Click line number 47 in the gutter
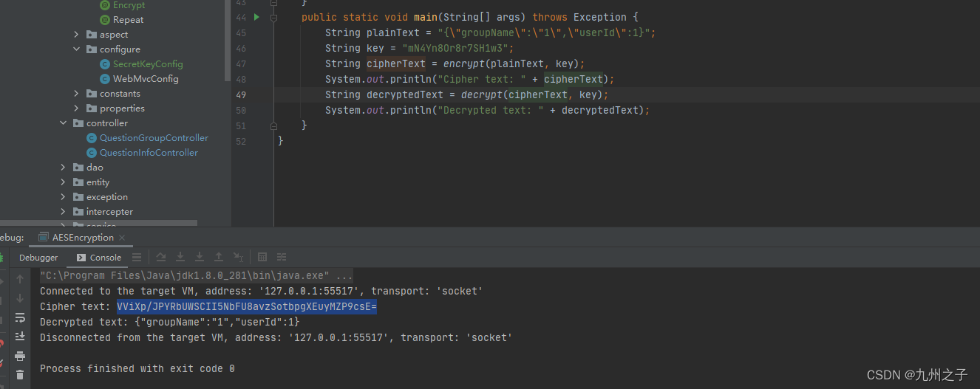The width and height of the screenshot is (980, 389). [241, 63]
